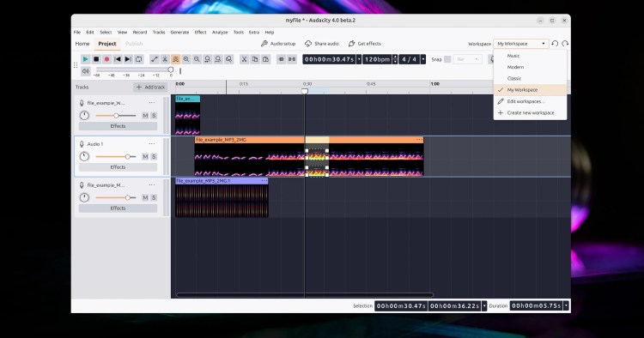Click the 120bpm tempo field
644x338 pixels.
tap(378, 59)
